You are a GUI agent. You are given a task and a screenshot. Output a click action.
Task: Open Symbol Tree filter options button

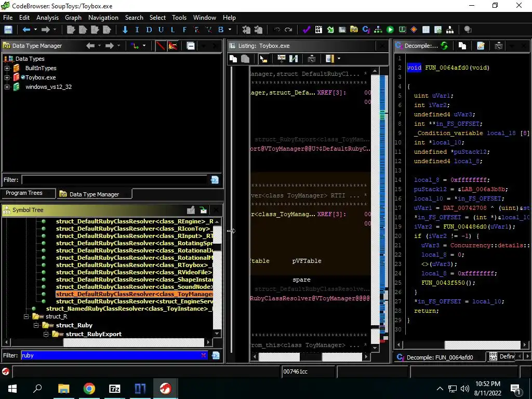coord(216,355)
